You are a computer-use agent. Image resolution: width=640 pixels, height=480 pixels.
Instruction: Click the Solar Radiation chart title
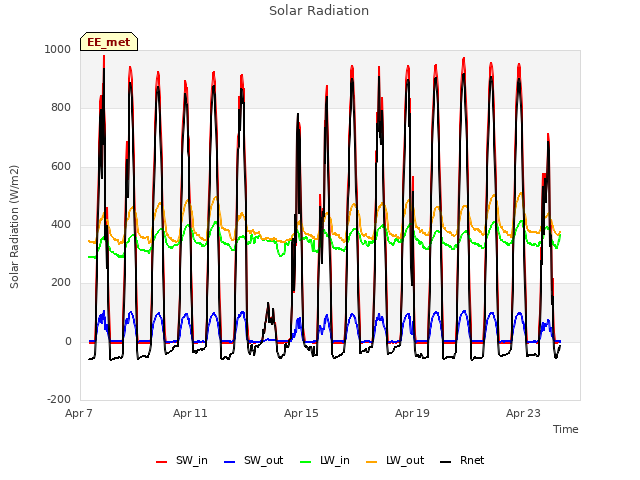319,11
